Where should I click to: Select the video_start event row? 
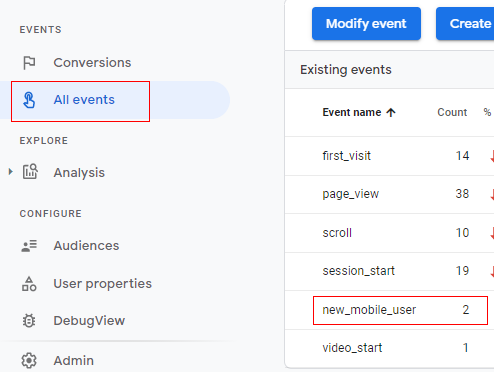tap(389, 348)
